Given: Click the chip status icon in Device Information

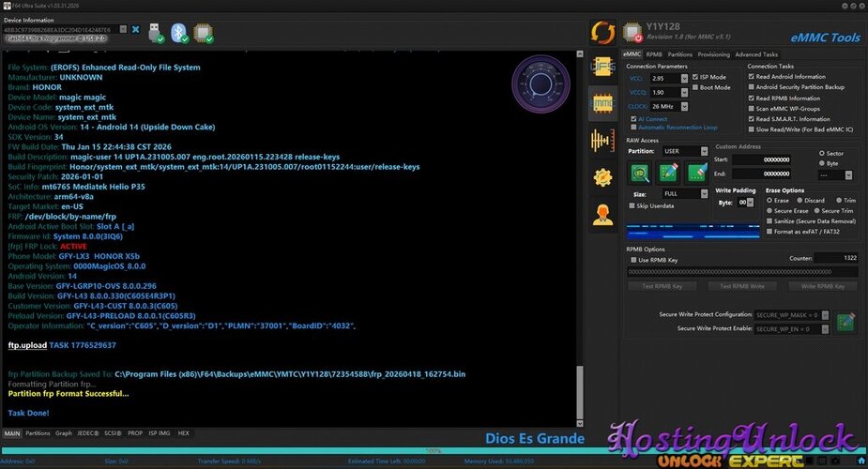Looking at the screenshot, I should 204,33.
